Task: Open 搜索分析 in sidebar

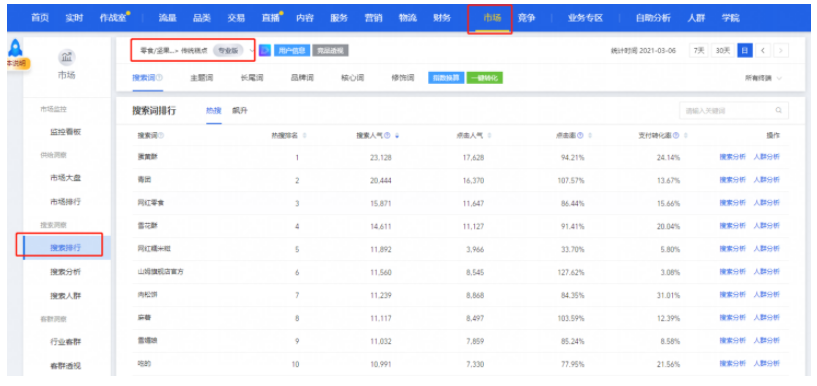Action: (x=66, y=272)
